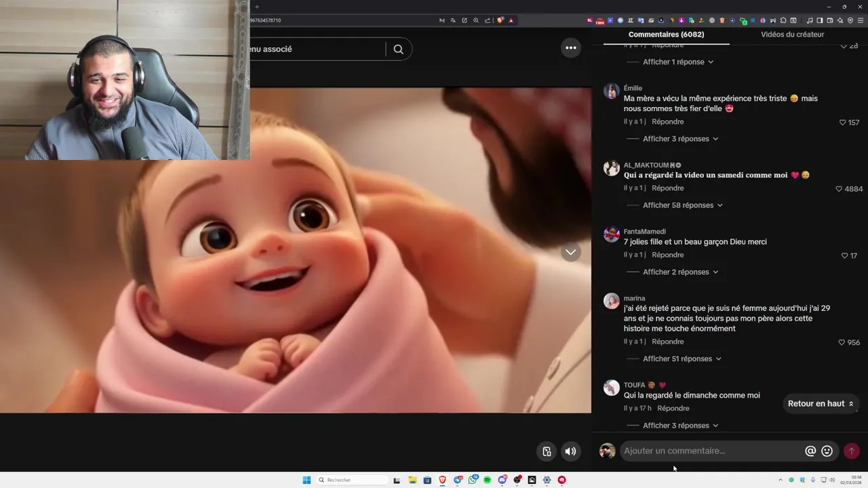Open Spotify from the taskbar
Image resolution: width=868 pixels, height=488 pixels.
pos(488,480)
